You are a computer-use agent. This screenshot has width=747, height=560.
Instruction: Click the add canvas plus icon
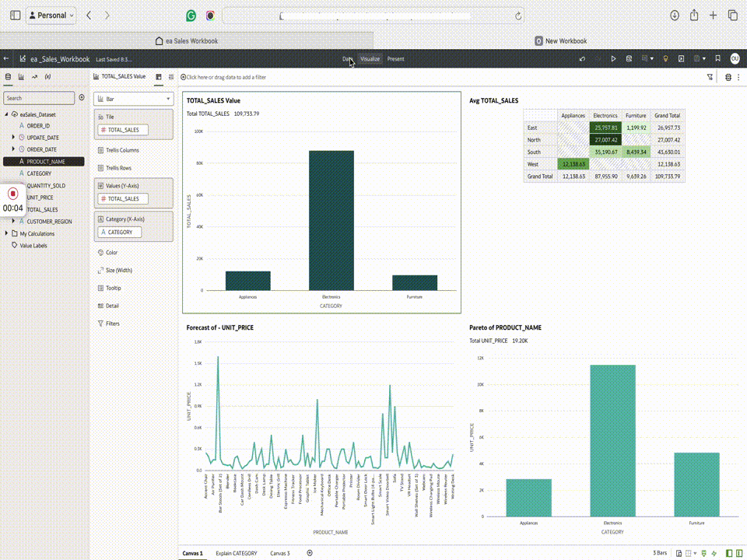[x=310, y=553]
